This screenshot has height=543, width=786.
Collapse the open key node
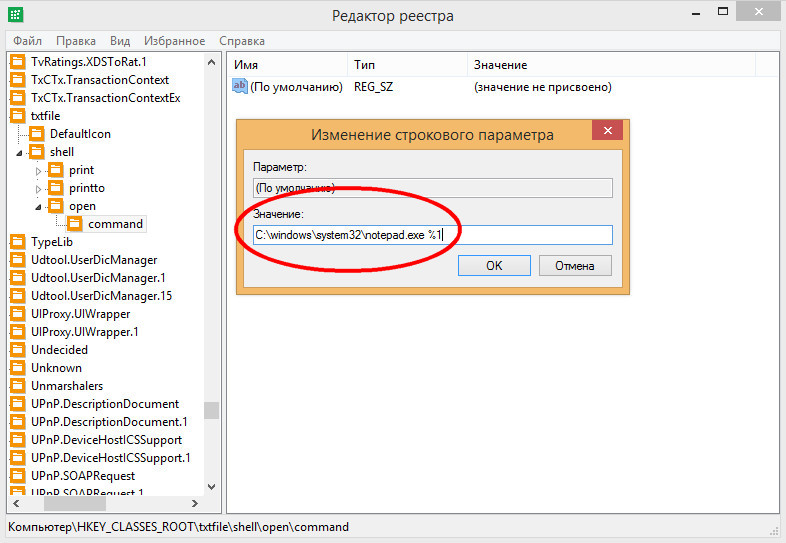[40, 207]
